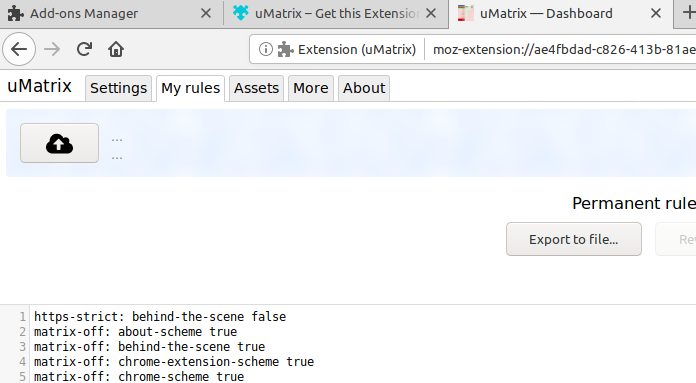Close the uMatrix Get this Extension tab
This screenshot has height=383, width=696.
click(431, 13)
